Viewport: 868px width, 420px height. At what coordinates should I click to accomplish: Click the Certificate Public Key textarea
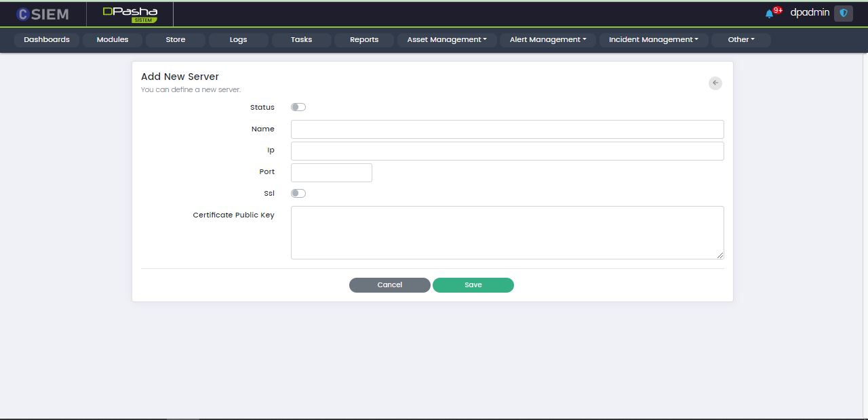pos(507,232)
